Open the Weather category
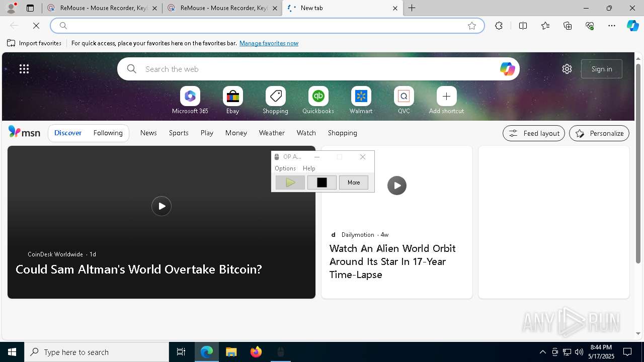The height and width of the screenshot is (362, 644). (272, 133)
